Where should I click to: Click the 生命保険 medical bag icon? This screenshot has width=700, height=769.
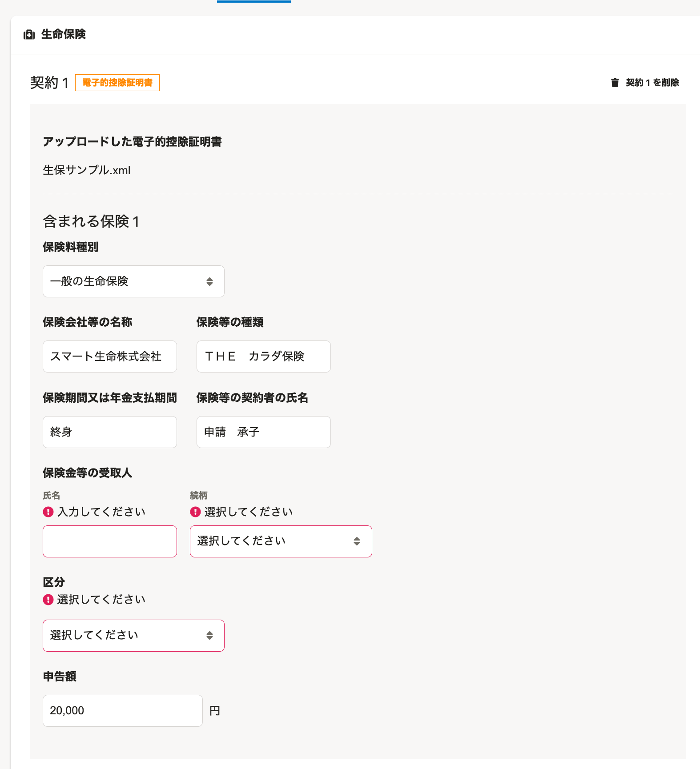29,35
